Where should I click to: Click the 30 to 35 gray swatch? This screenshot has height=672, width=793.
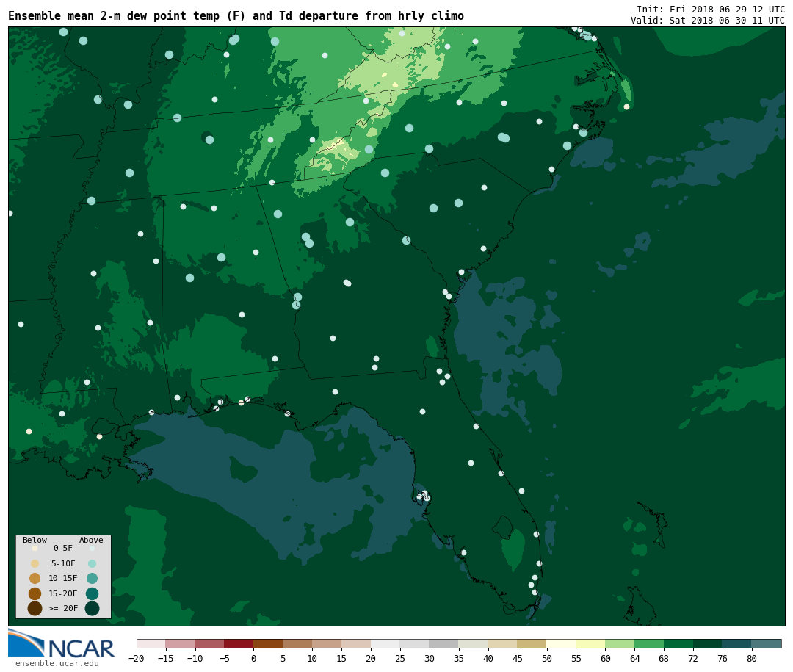click(x=444, y=643)
